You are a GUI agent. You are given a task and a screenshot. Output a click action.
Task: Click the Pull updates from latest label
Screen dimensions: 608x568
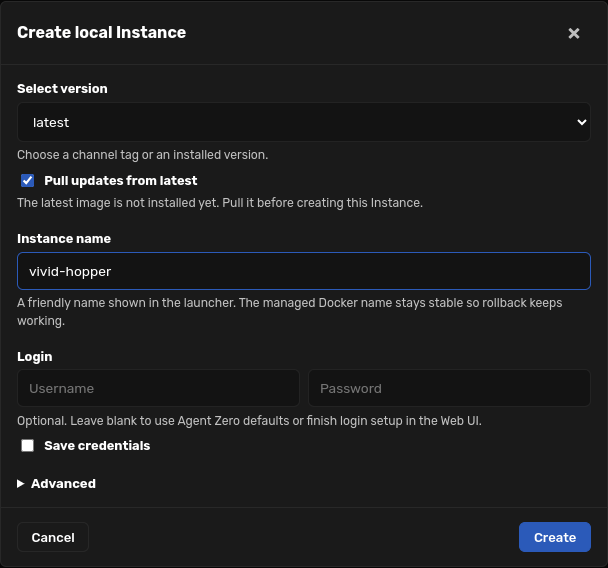click(121, 181)
